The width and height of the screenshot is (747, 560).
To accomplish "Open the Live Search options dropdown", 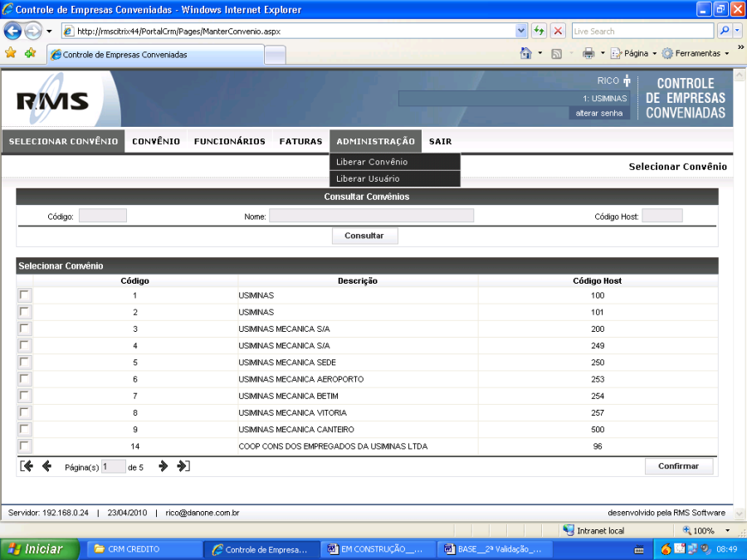I will [738, 31].
